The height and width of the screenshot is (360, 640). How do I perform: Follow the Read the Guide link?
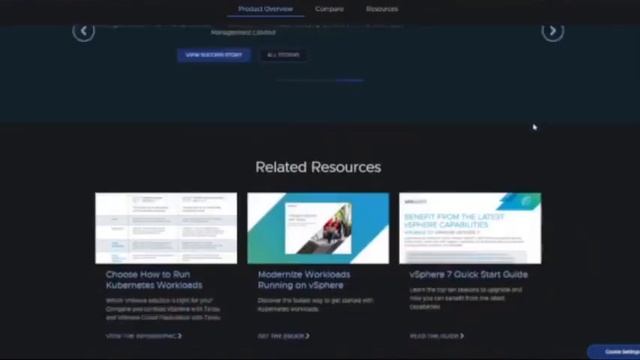click(437, 336)
